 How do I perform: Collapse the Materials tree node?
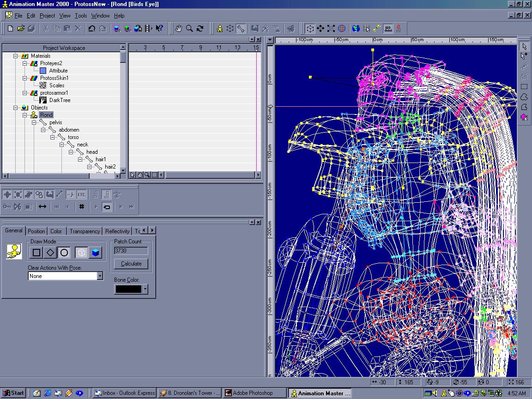click(x=16, y=56)
